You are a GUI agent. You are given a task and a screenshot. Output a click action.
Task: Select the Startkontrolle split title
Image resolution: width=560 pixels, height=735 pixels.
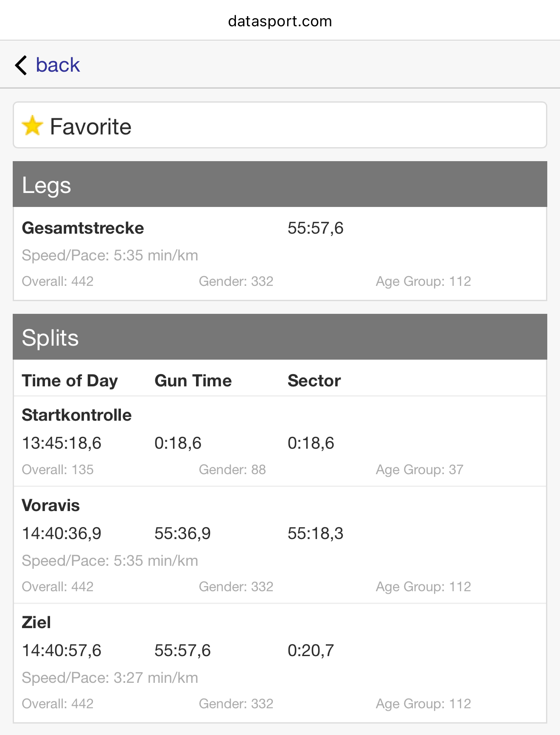(x=77, y=415)
